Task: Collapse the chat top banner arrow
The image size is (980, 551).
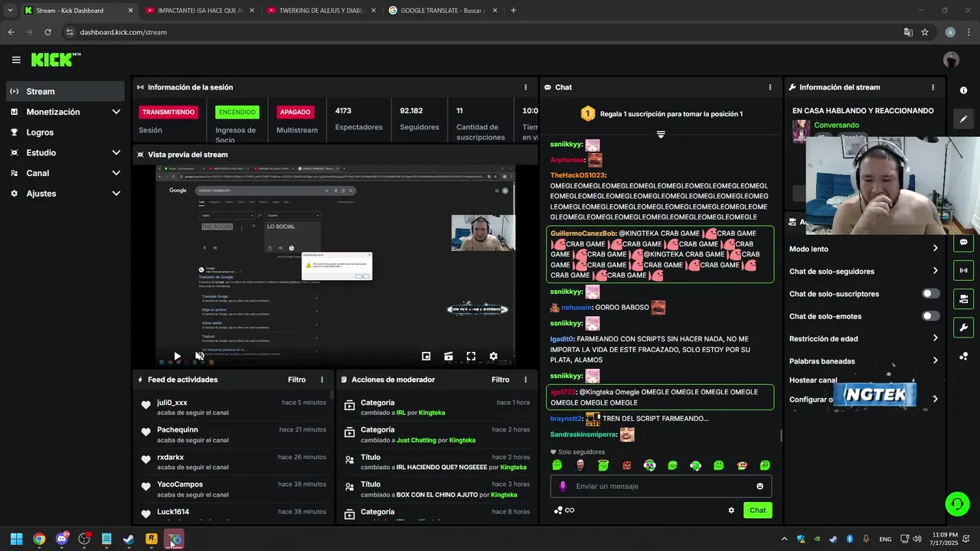Action: pyautogui.click(x=661, y=134)
